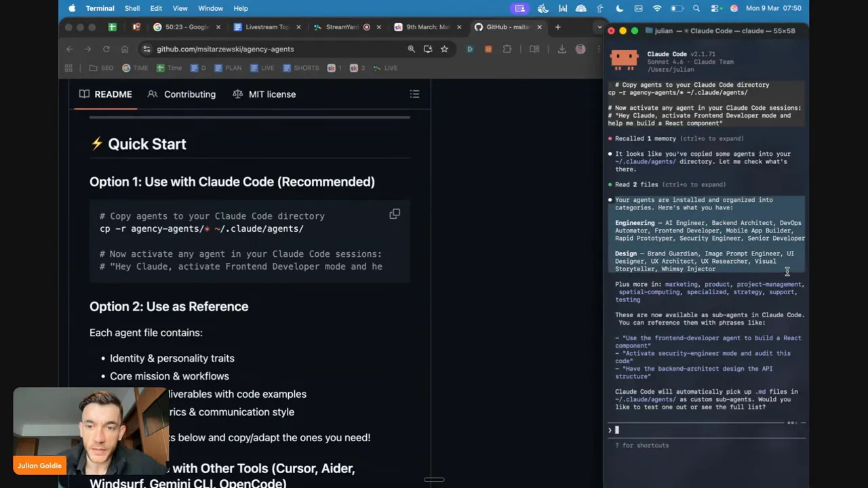Close the GitHub browser tab
Image resolution: width=868 pixels, height=488 pixels.
click(539, 27)
